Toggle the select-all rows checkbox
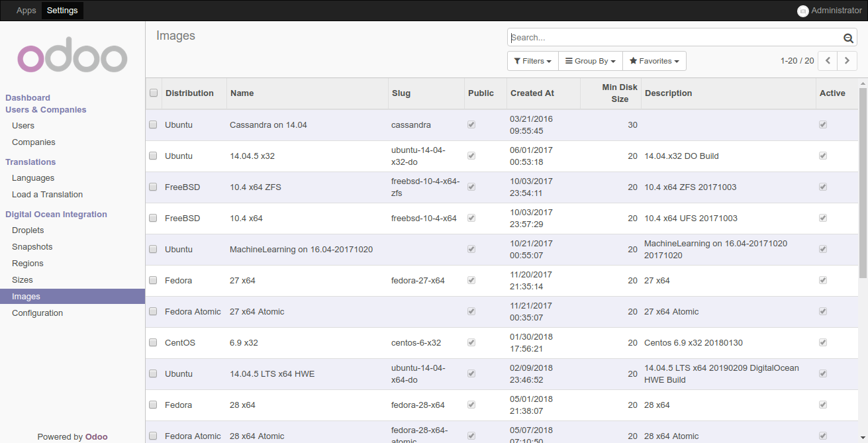This screenshot has width=868, height=443. pyautogui.click(x=154, y=93)
